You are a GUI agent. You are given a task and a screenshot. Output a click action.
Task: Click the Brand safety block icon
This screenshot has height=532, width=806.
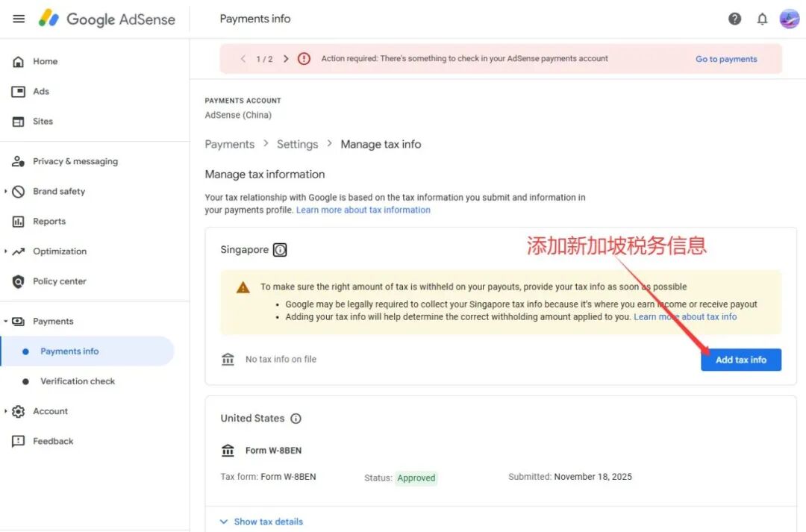click(x=18, y=192)
